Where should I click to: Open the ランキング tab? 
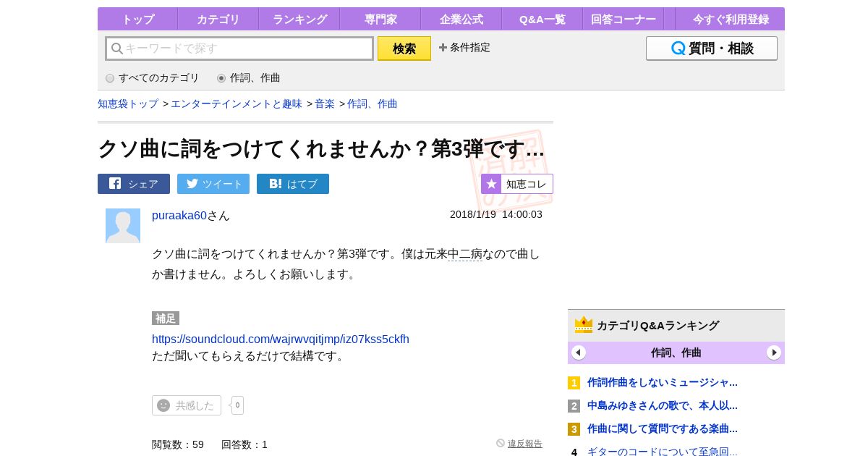click(x=299, y=20)
